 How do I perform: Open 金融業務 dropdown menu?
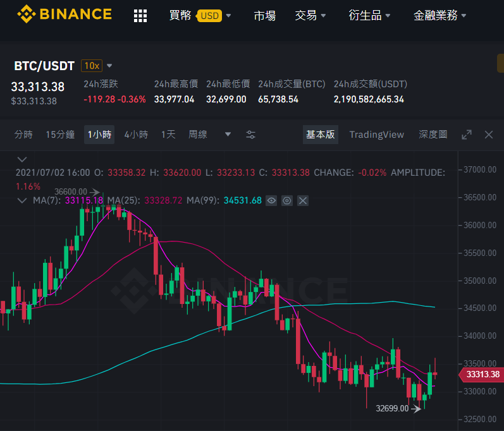[439, 15]
